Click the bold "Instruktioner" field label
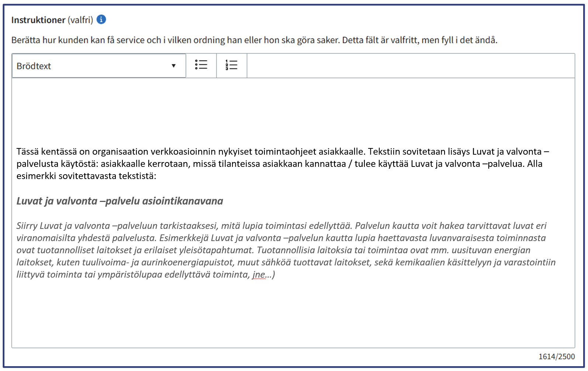 (x=38, y=20)
